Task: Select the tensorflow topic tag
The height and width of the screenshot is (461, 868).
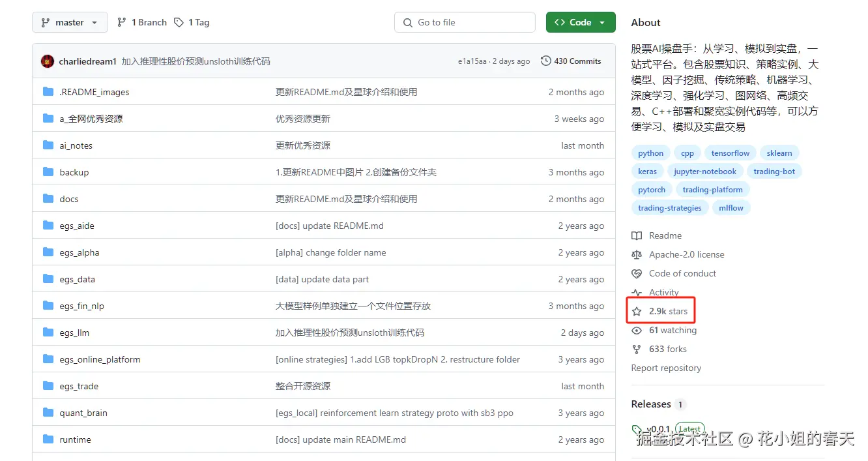Action: click(731, 153)
